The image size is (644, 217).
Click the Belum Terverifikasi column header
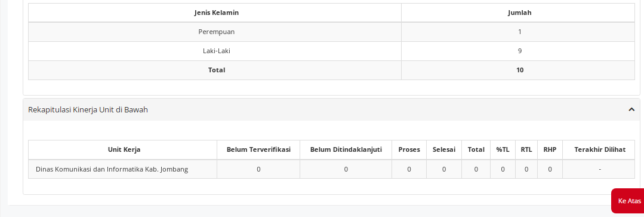click(x=258, y=149)
